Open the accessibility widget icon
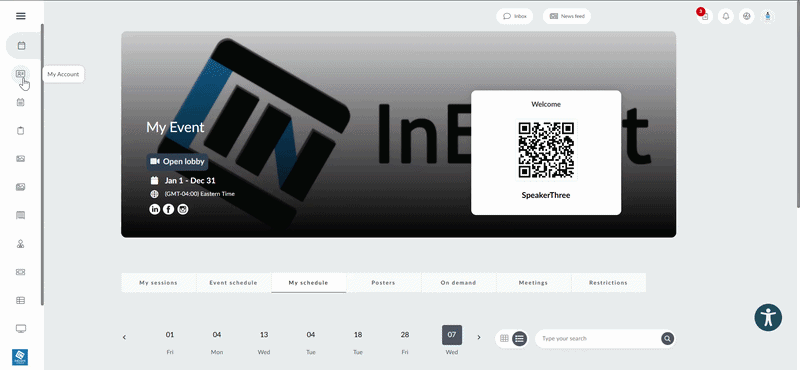The height and width of the screenshot is (370, 800). (x=768, y=317)
